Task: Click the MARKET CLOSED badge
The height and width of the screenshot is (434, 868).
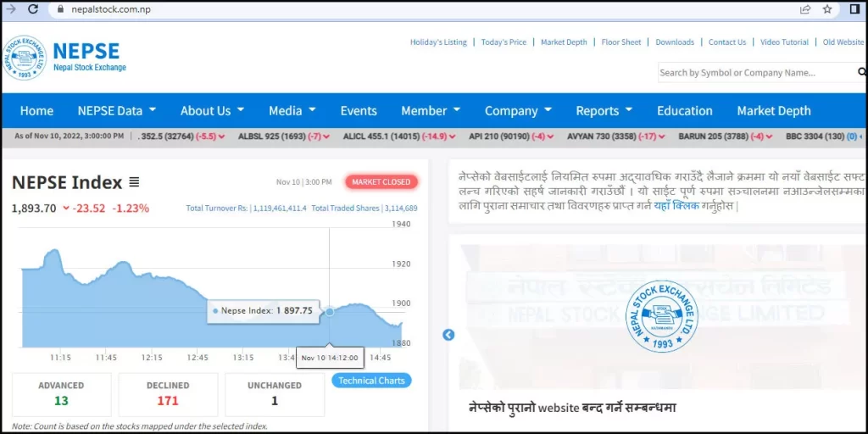Action: click(381, 181)
